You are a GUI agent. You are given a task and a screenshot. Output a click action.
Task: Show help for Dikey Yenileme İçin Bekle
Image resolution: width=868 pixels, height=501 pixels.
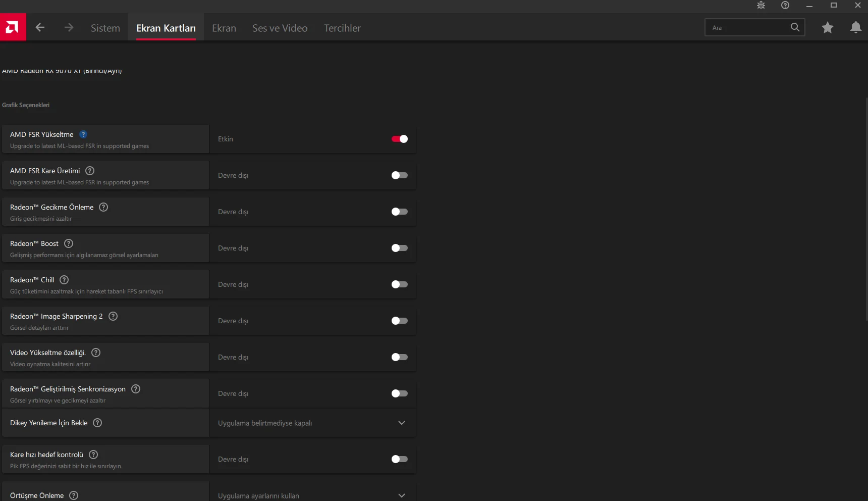tap(97, 423)
